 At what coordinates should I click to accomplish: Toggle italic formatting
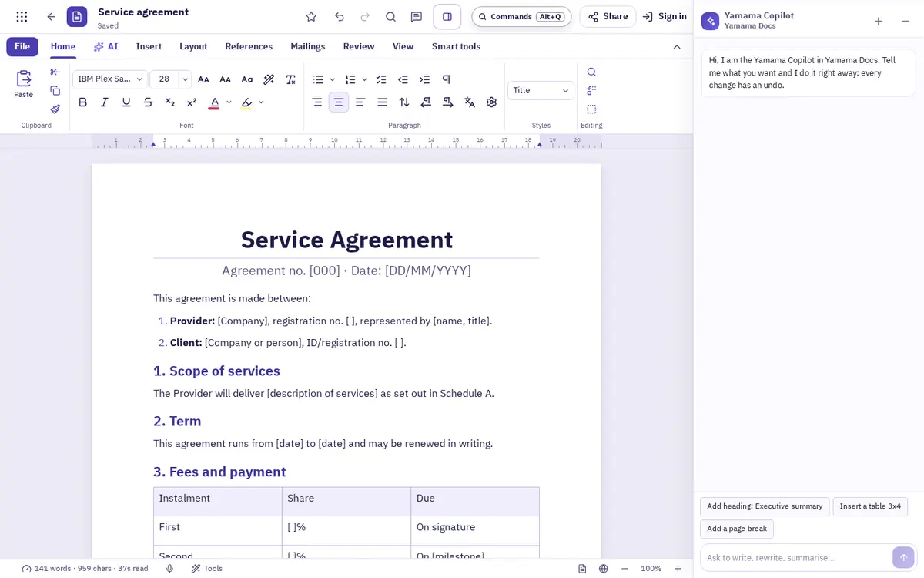point(105,102)
